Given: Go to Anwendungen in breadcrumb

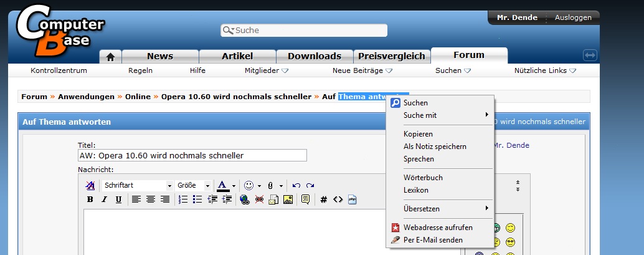Looking at the screenshot, I should tap(86, 97).
